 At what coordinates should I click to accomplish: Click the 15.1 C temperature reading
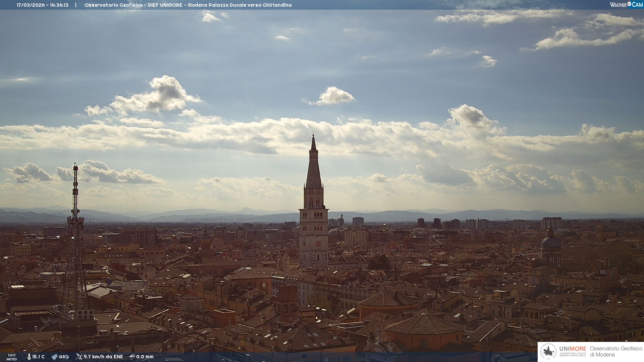[38, 357]
